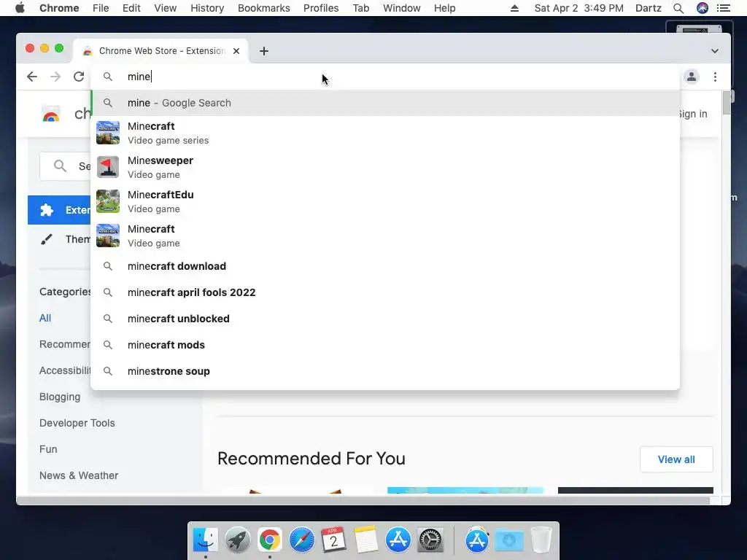Click the forward navigation arrow
Image resolution: width=747 pixels, height=560 pixels.
click(x=55, y=77)
